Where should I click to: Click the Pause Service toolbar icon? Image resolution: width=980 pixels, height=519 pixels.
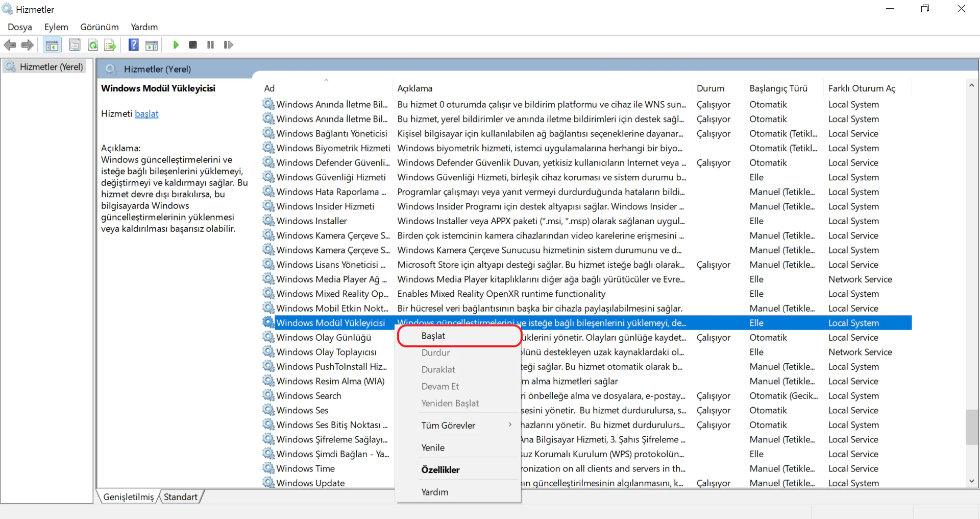pos(210,45)
